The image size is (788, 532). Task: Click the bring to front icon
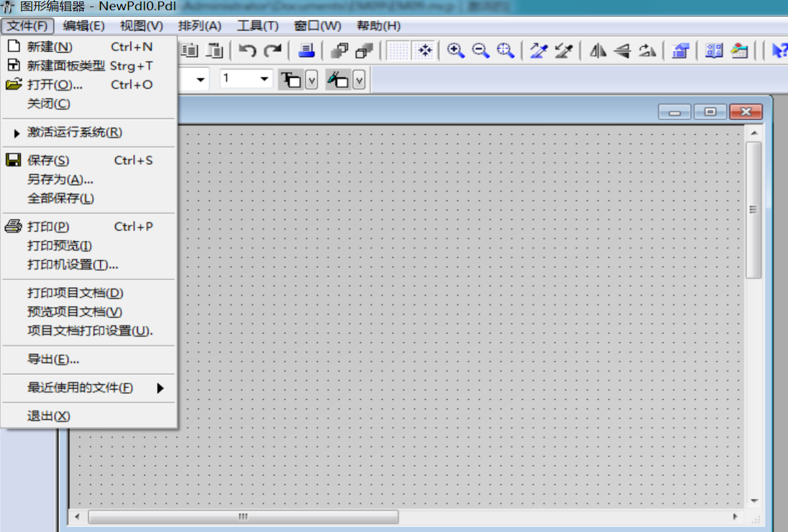point(339,50)
